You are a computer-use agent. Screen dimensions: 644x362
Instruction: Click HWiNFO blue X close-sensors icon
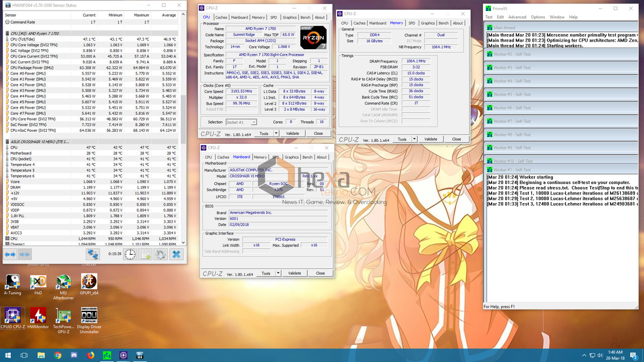[x=176, y=254]
